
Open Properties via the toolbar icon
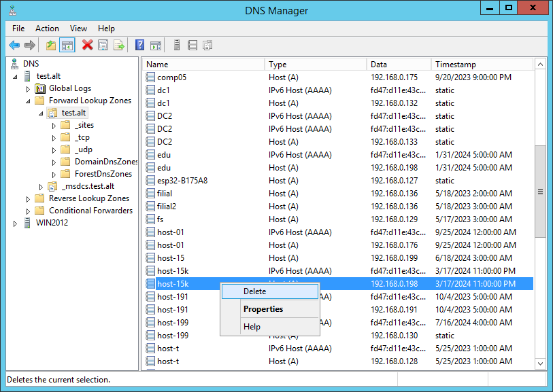point(103,46)
